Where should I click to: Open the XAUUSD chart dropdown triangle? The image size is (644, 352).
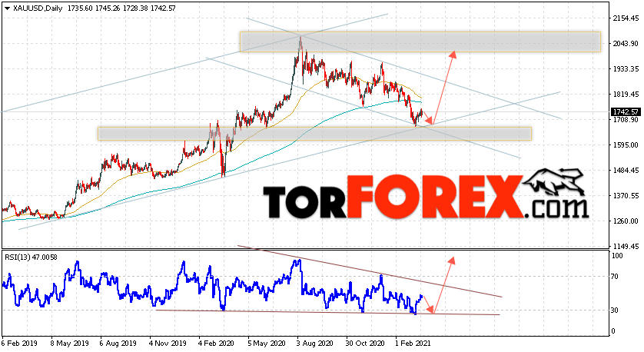[x=7, y=8]
